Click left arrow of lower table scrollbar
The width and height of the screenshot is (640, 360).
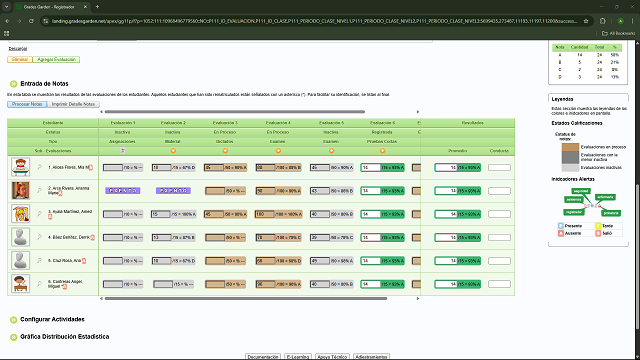(101, 298)
